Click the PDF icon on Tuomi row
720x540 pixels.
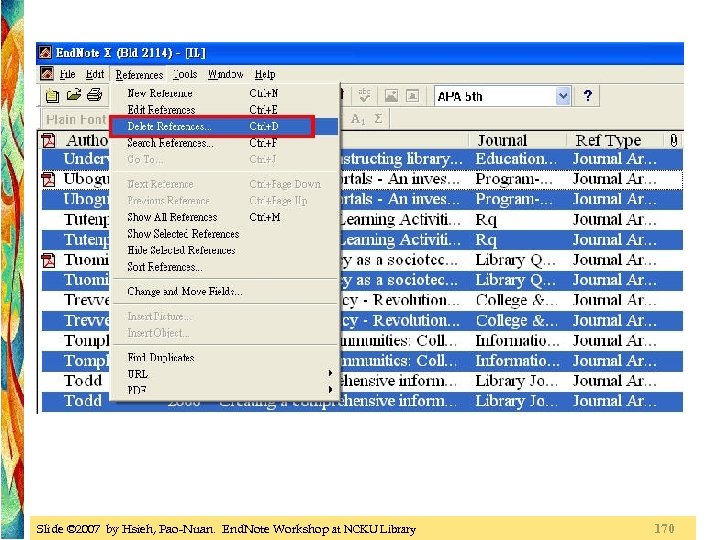point(49,260)
